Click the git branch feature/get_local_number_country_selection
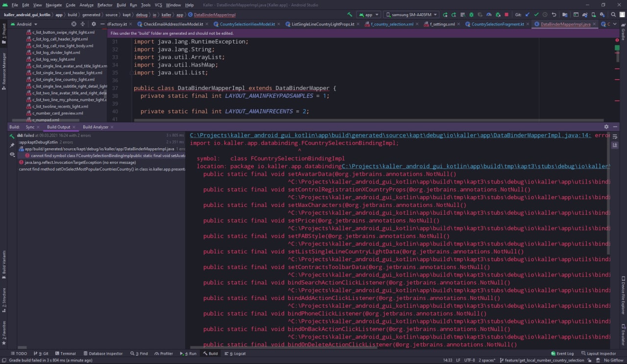627x364 pixels. [x=541, y=360]
